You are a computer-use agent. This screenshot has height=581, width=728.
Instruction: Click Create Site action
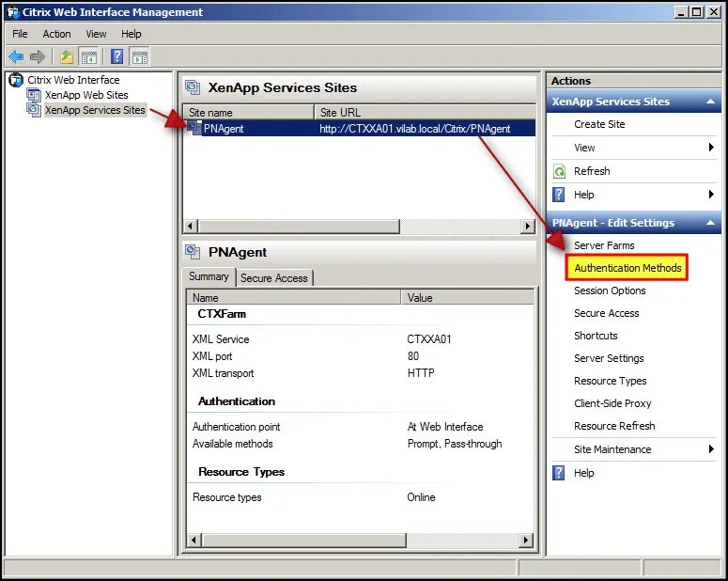599,124
